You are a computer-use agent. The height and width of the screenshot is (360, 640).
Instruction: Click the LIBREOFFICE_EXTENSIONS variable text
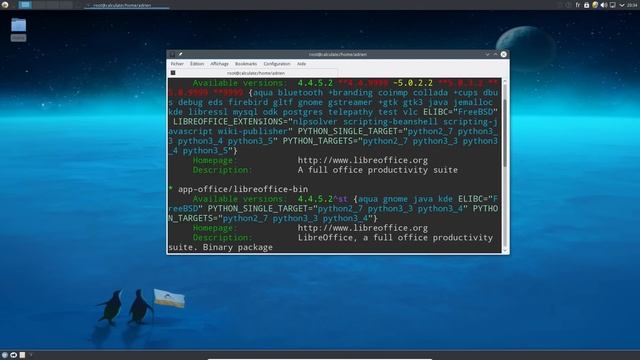228,122
